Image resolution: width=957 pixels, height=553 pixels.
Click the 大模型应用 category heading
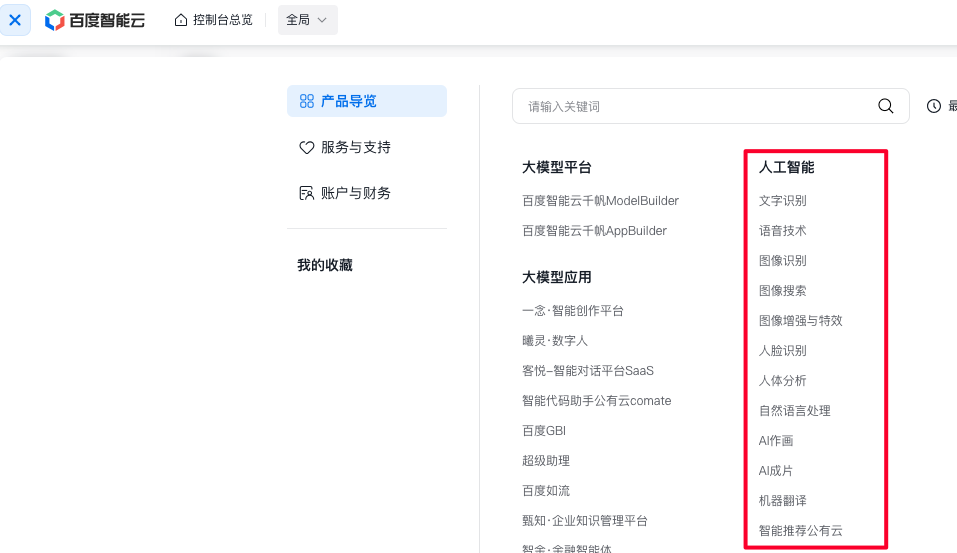coord(557,277)
